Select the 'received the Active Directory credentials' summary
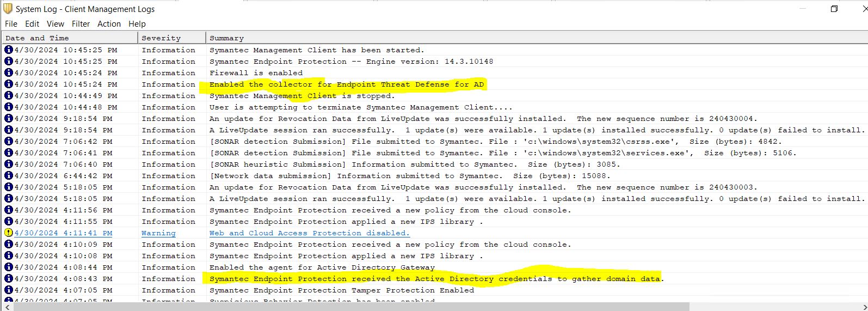868x311 pixels. coord(436,279)
